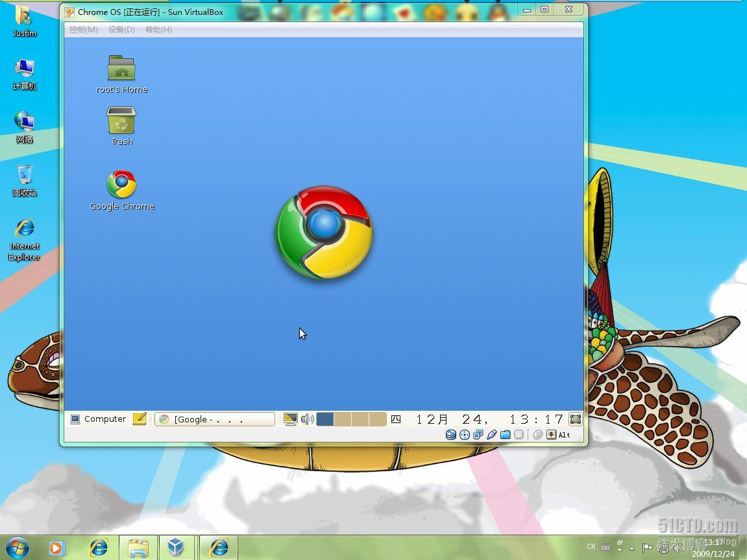747x560 pixels.
Task: Click the display settings icon in the VM panel
Action: coord(290,419)
